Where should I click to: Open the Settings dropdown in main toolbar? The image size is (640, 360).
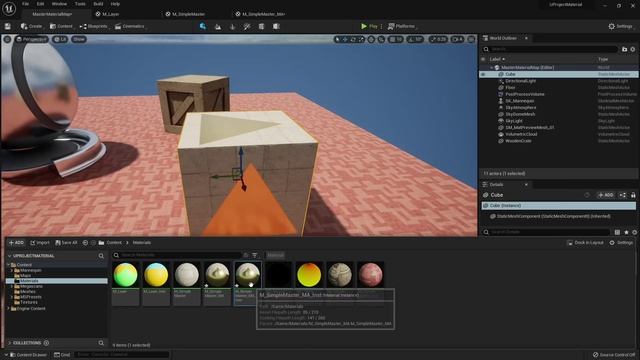tap(621, 27)
